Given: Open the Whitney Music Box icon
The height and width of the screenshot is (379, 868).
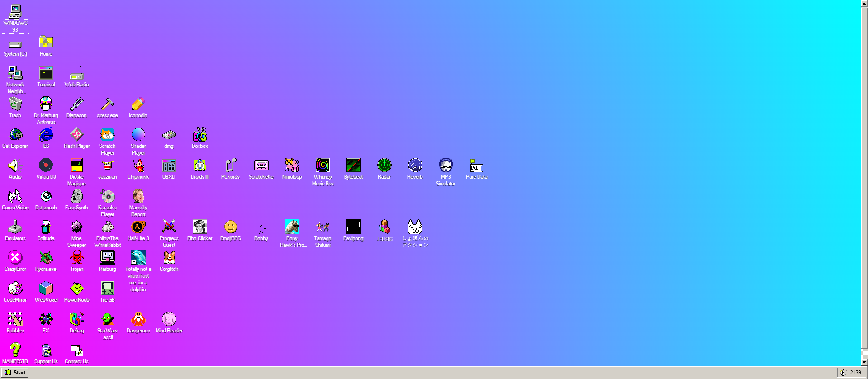Looking at the screenshot, I should pos(323,166).
